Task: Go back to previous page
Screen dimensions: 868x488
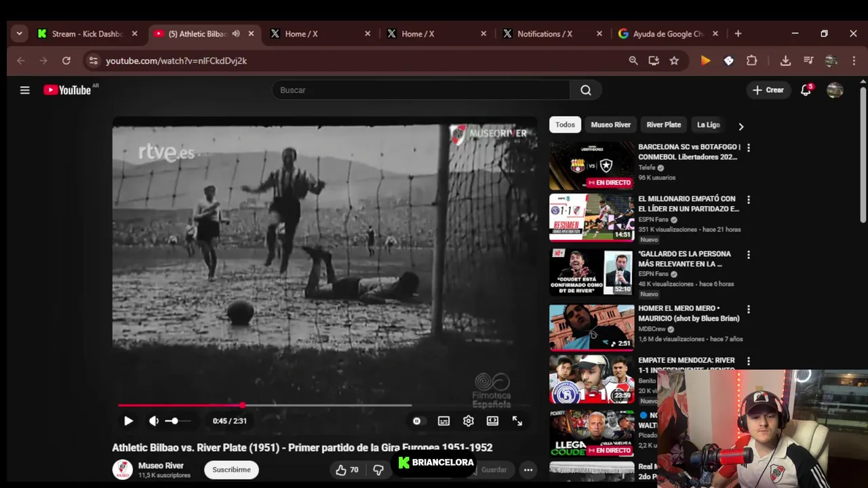Action: coord(20,61)
